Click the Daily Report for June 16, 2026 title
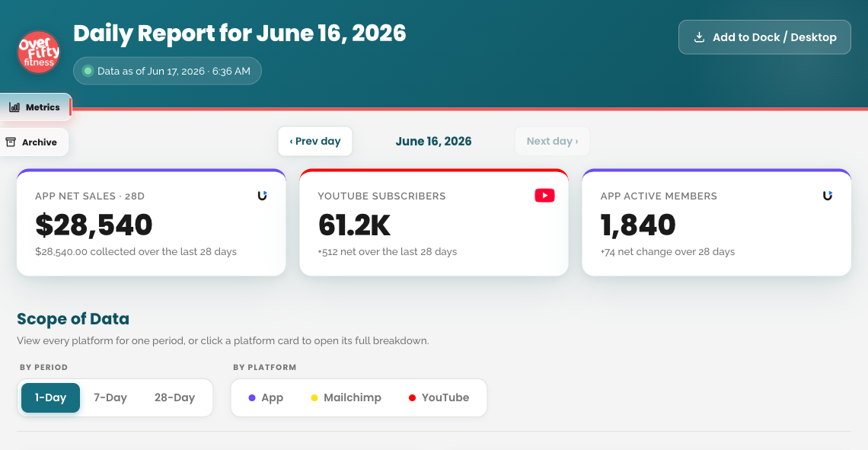The width and height of the screenshot is (868, 450). 240,34
